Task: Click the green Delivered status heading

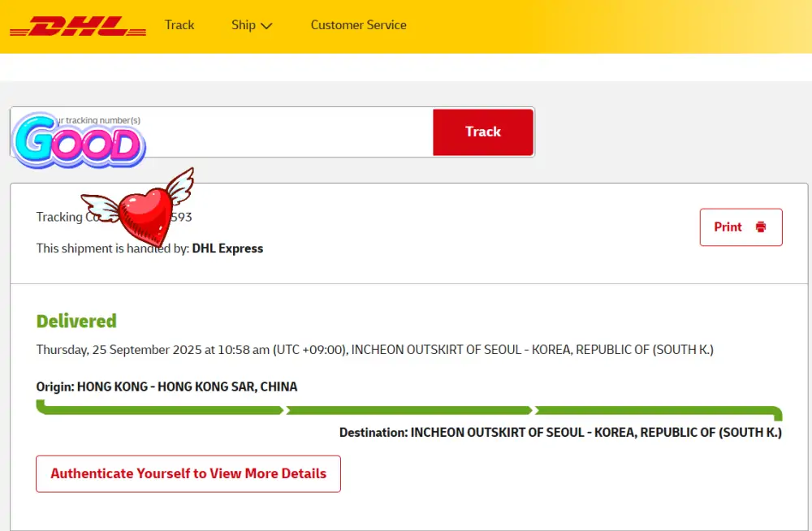Action: pyautogui.click(x=76, y=321)
